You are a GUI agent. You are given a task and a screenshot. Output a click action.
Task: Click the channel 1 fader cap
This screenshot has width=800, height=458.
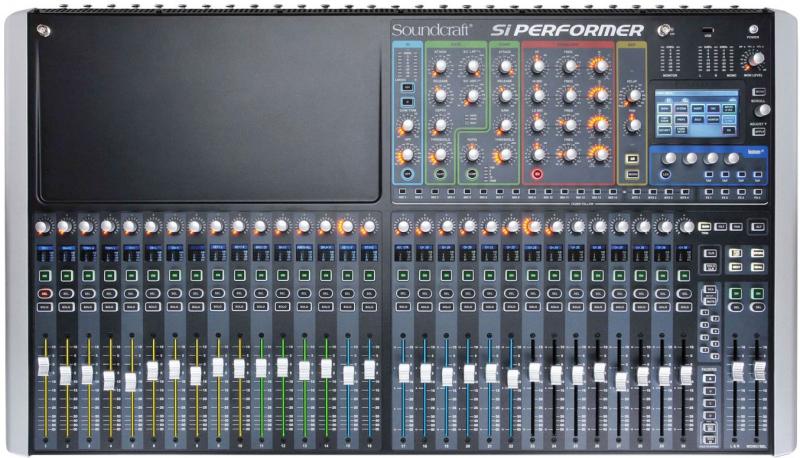point(44,368)
